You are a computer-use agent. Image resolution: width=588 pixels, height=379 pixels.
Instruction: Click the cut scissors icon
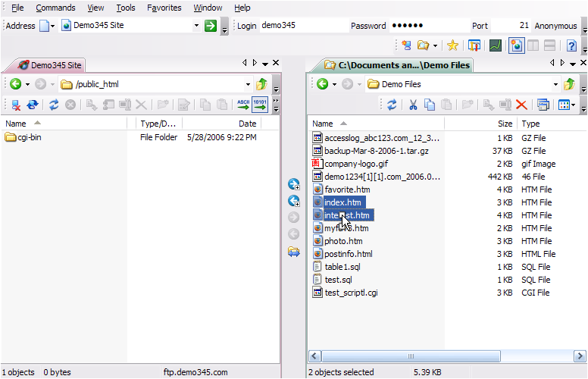click(x=414, y=105)
